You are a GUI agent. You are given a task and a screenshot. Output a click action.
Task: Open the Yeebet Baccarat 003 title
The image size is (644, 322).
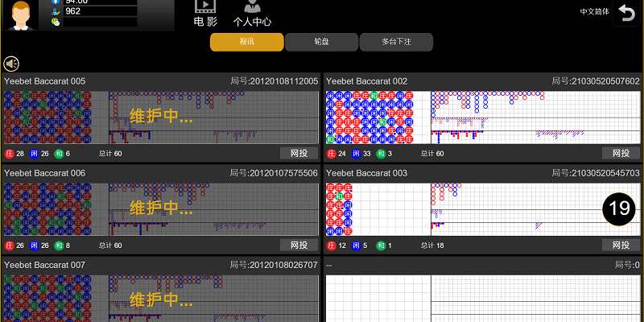[367, 173]
